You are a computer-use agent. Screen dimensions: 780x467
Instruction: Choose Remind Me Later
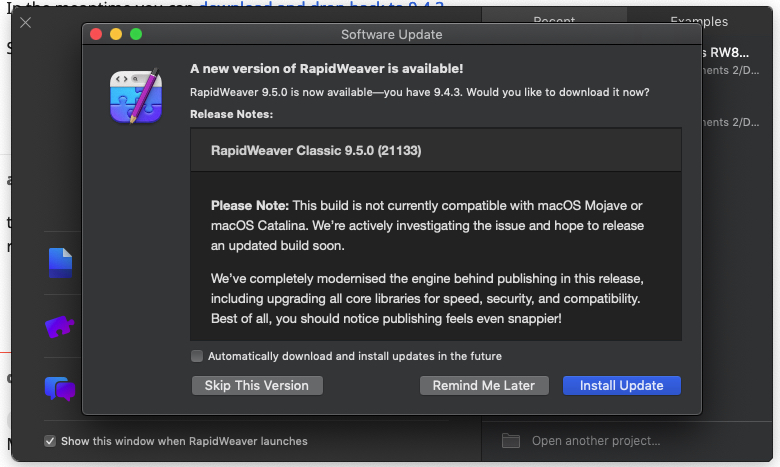coord(484,385)
